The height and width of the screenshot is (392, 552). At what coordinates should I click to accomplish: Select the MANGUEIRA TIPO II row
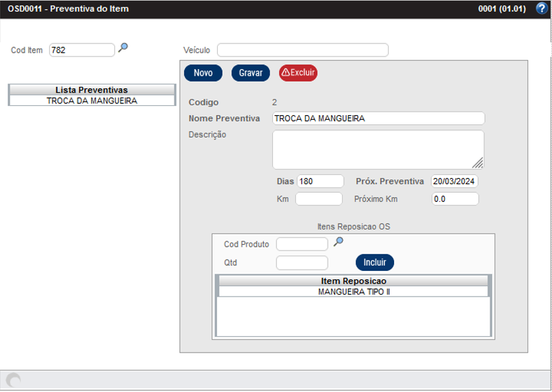pos(353,291)
